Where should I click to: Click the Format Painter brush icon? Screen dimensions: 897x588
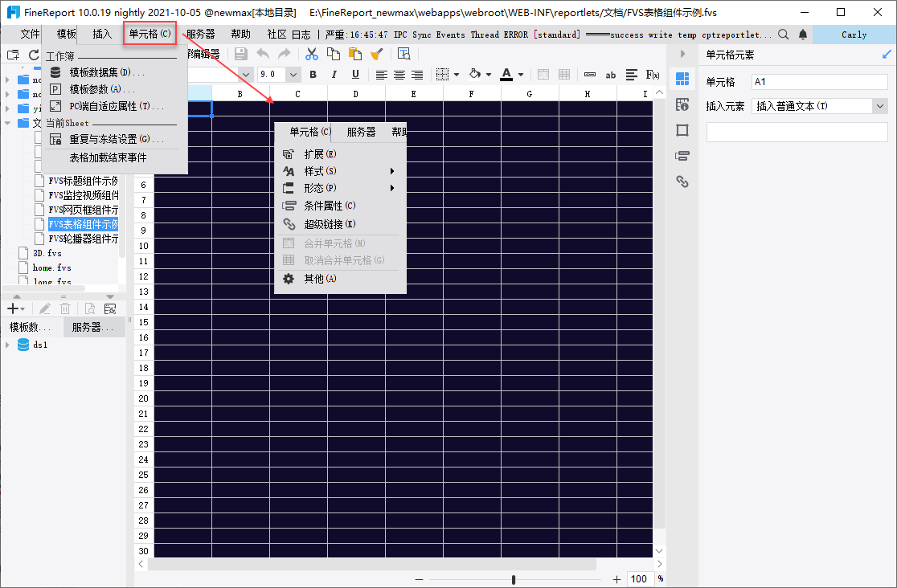[x=375, y=54]
